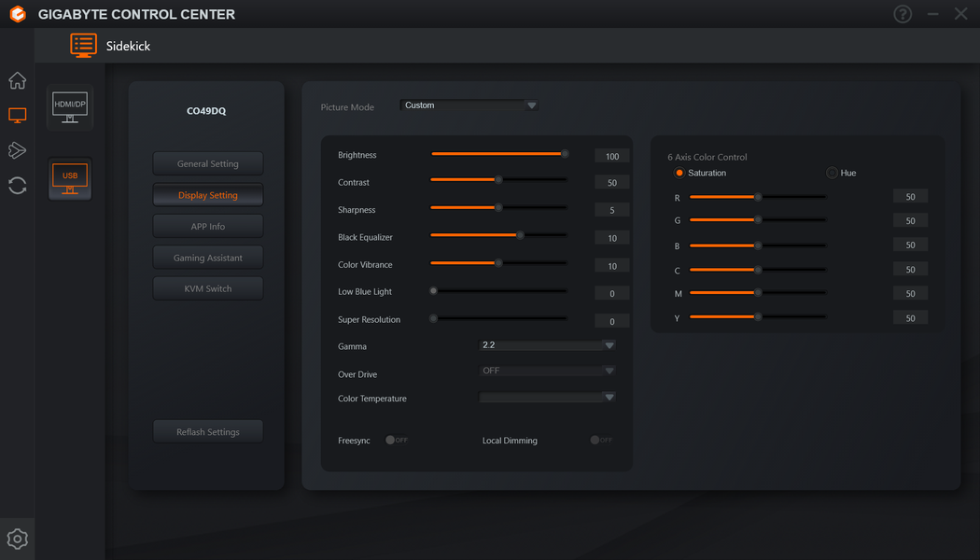Open the help question mark icon
Screen dimensions: 980x560
point(903,14)
